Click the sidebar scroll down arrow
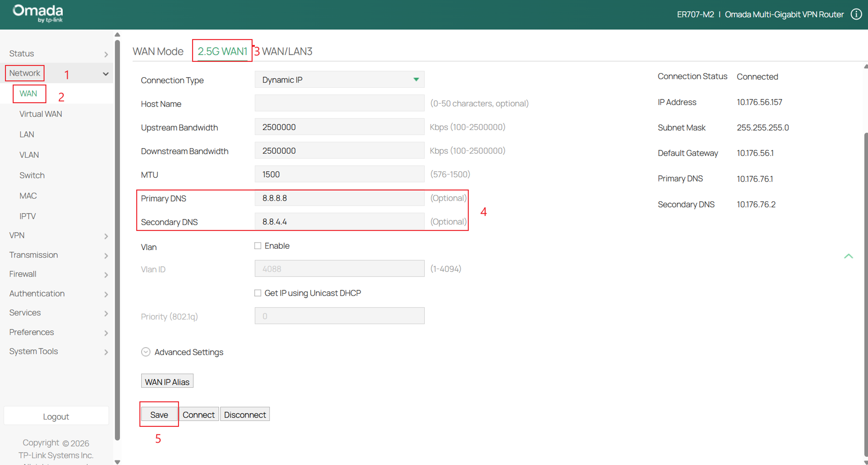 pos(117,462)
